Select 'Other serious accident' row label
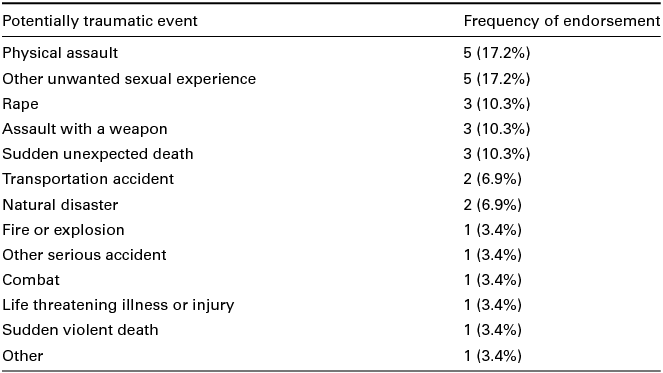The image size is (663, 373). point(84,255)
